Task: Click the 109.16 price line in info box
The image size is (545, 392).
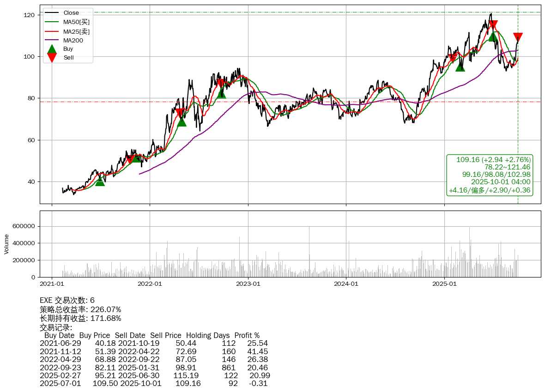Action: click(493, 160)
